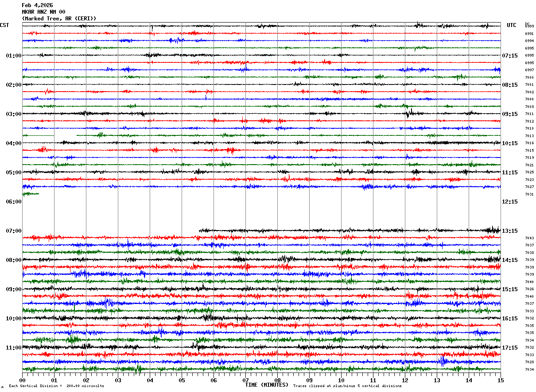Select the '05:00' CST row label

coord(14,173)
